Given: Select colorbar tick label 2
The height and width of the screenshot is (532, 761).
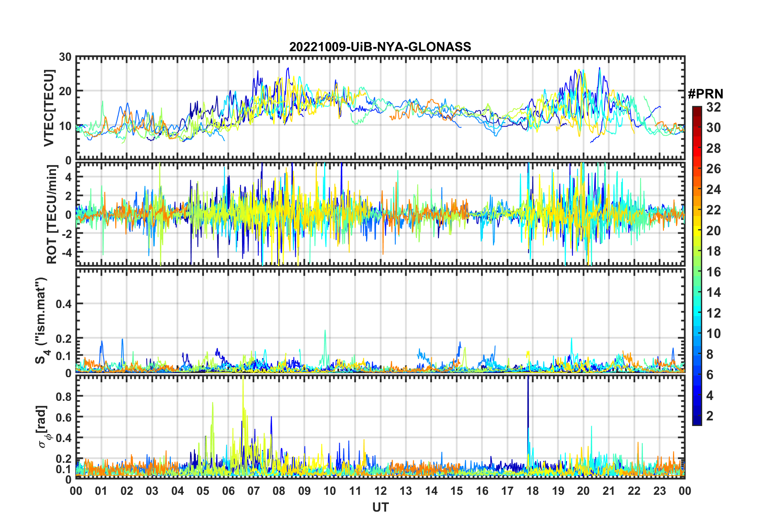Looking at the screenshot, I should click(710, 416).
